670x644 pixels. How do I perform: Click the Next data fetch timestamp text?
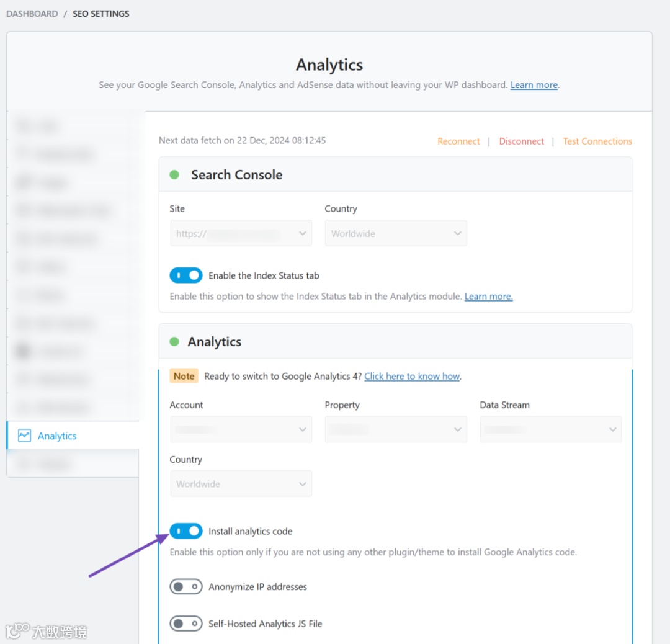(x=243, y=140)
